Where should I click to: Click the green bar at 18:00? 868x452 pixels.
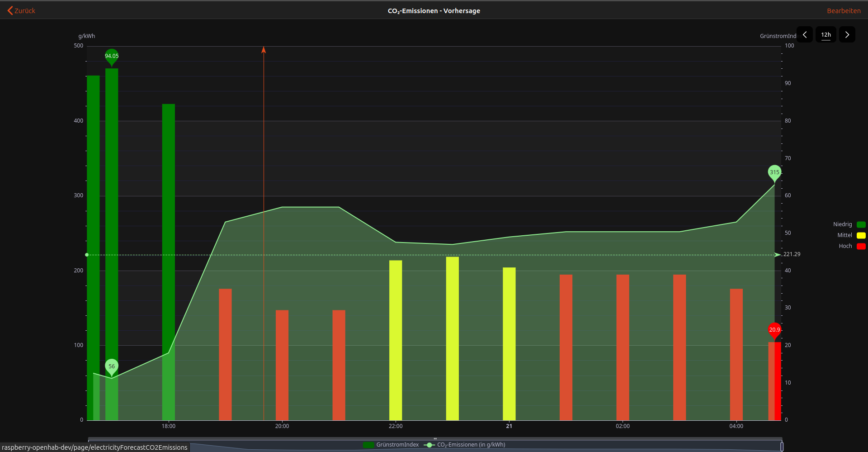click(168, 226)
